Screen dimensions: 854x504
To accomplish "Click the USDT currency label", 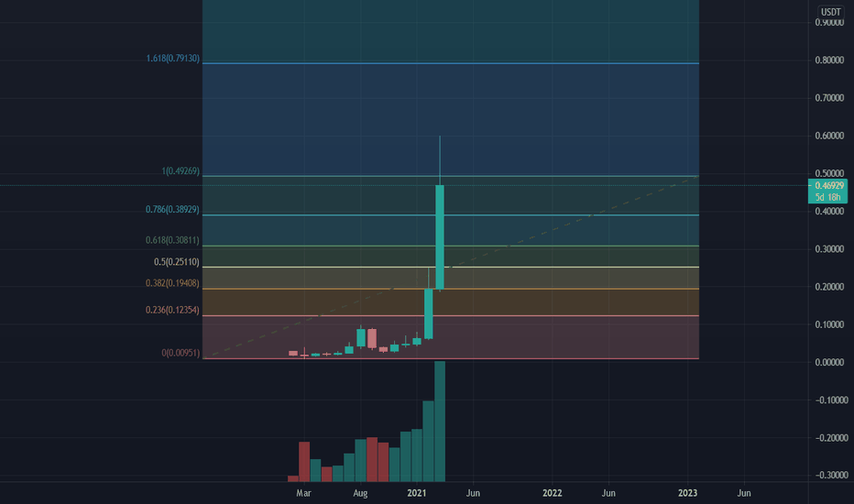I will coord(830,12).
